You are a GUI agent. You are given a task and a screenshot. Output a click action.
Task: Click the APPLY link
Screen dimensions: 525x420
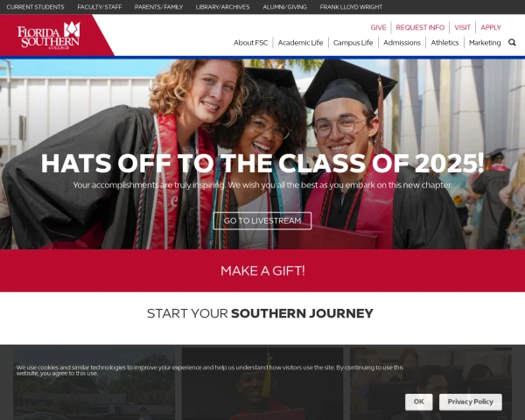pos(491,27)
